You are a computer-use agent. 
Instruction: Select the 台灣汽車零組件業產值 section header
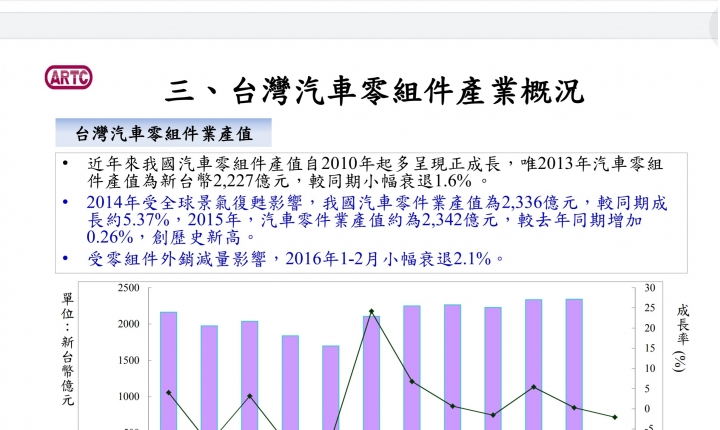coord(163,133)
